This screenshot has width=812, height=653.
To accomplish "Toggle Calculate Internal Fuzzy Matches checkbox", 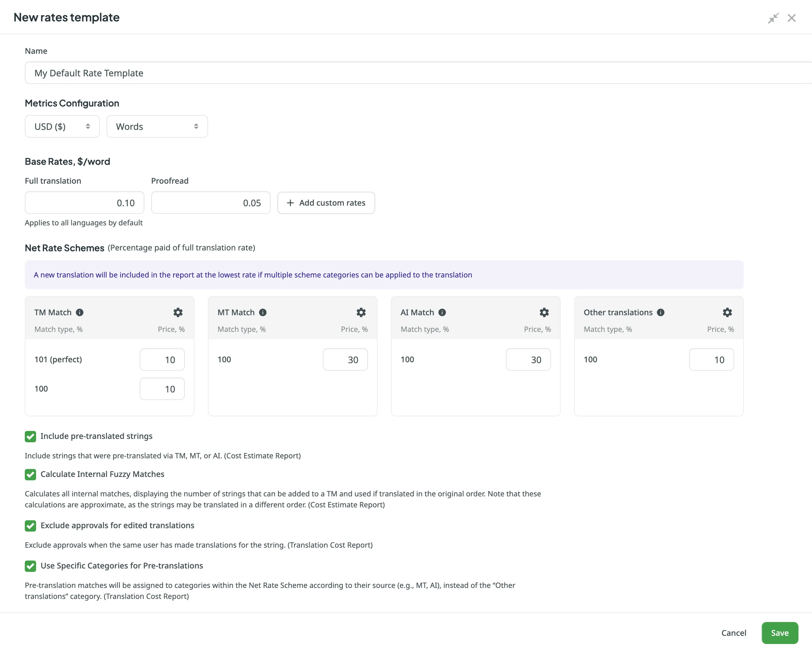I will pos(30,474).
